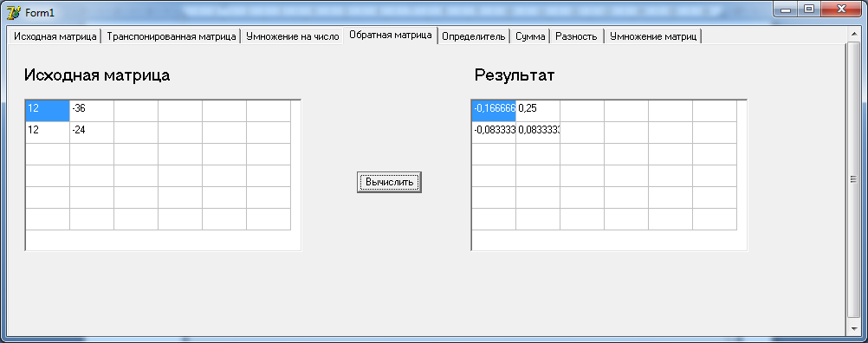Select the source cell containing -36
The width and height of the screenshot is (868, 343).
coord(92,111)
